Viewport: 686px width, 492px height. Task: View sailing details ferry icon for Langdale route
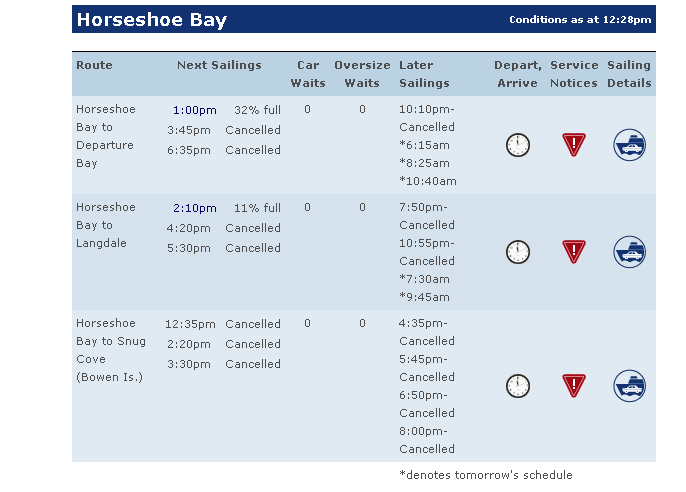(629, 252)
